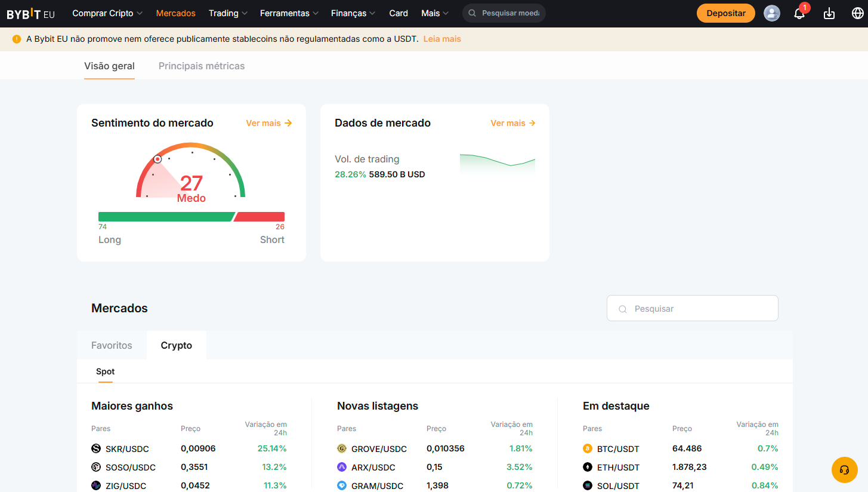
Task: Click the ARX coin icon
Action: pyautogui.click(x=342, y=467)
